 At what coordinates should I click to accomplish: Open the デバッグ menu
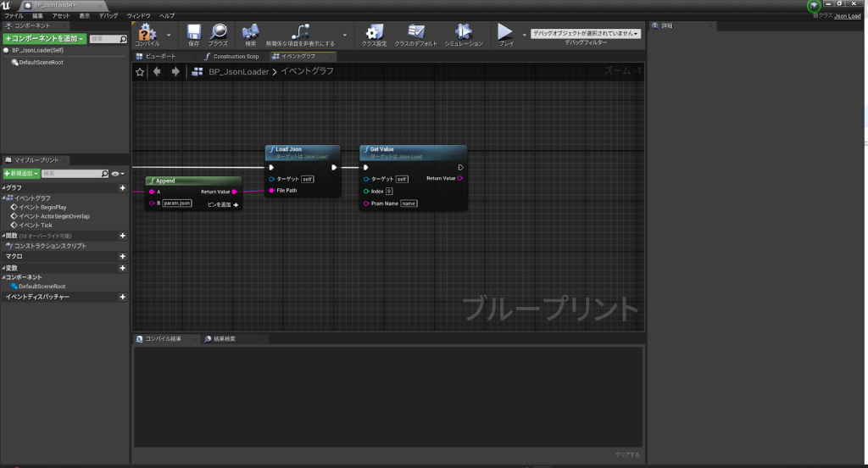[x=108, y=16]
